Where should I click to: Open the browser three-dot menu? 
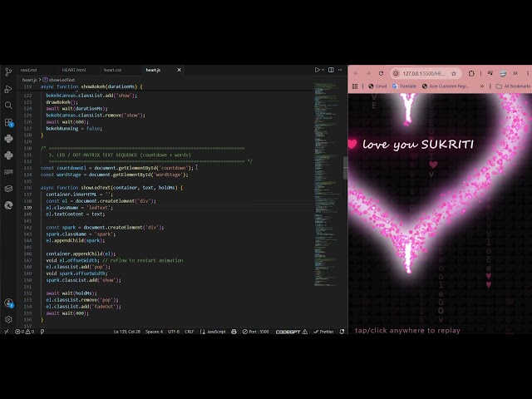528,73
